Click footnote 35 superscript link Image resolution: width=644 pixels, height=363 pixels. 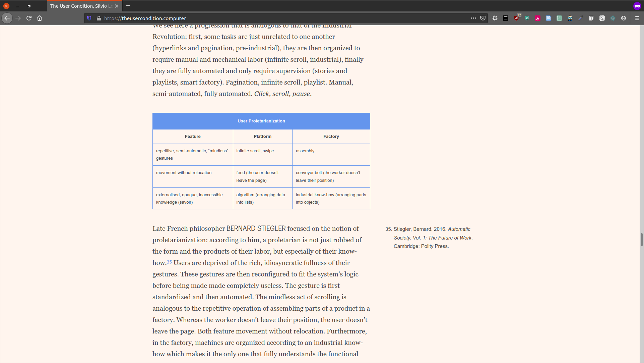(169, 262)
